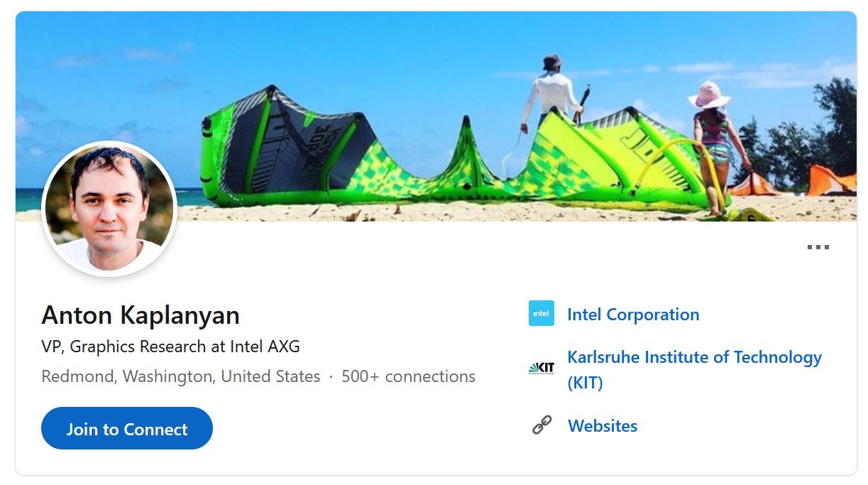Image resolution: width=868 pixels, height=485 pixels.
Task: Expand the Websites link
Action: [x=603, y=426]
